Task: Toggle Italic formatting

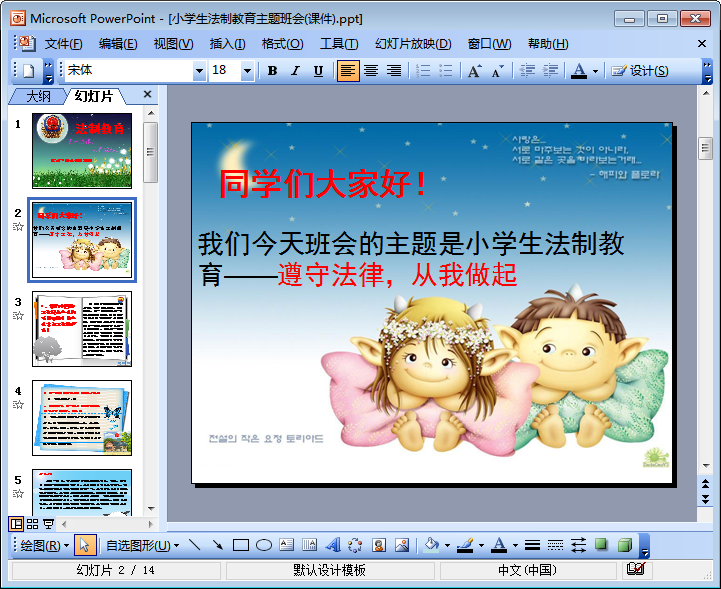Action: coord(295,71)
